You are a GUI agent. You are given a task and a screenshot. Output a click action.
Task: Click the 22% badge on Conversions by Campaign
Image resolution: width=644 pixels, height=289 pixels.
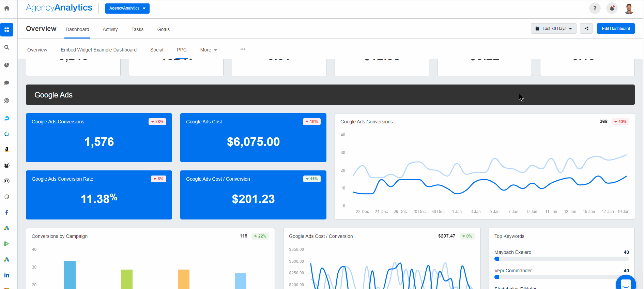point(260,236)
